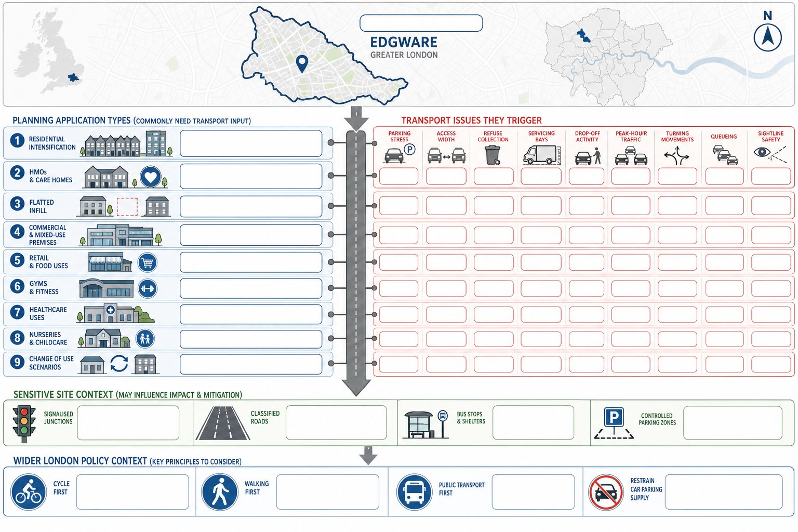The height and width of the screenshot is (532, 798).
Task: Click the Drop-off Activity car and pedestrian icon
Action: [588, 156]
